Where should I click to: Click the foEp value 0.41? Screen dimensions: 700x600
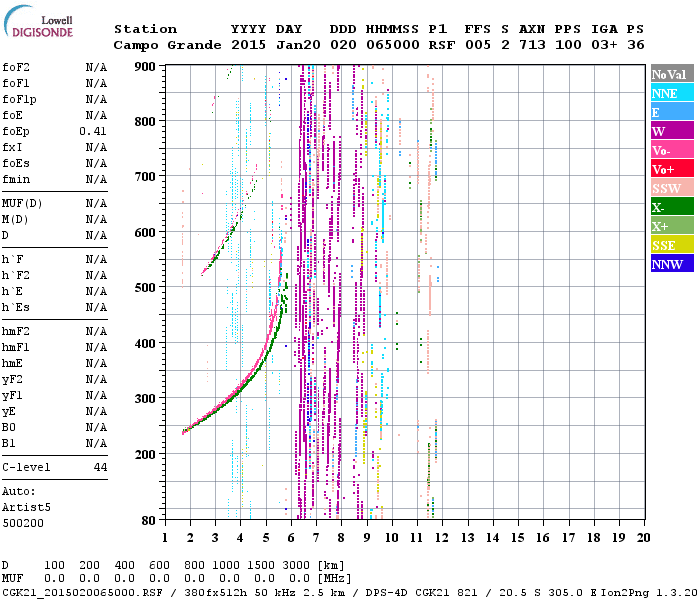[x=93, y=131]
